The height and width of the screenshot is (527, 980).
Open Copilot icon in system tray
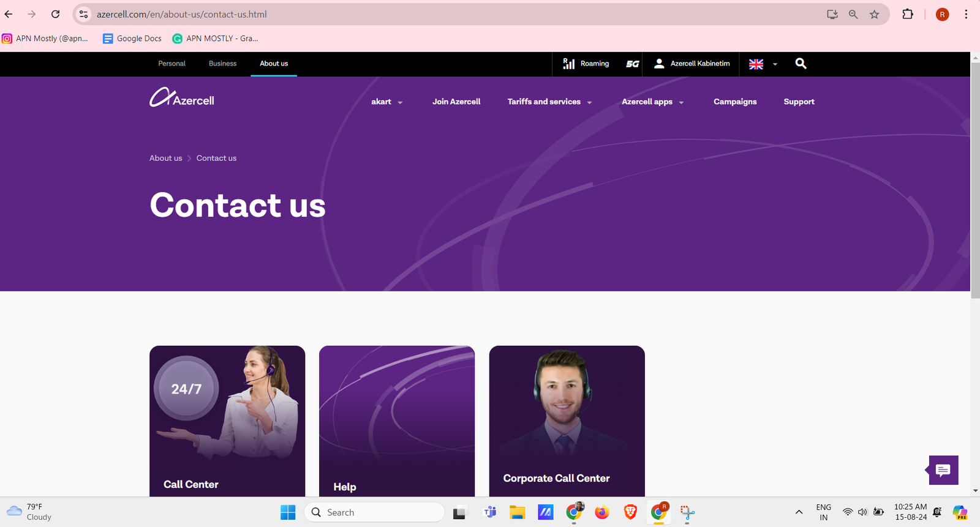[960, 512]
